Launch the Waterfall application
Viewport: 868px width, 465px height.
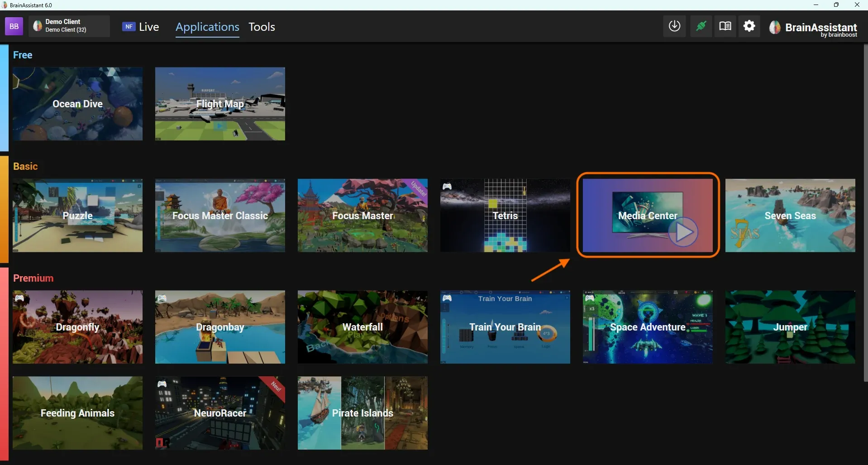(x=362, y=327)
